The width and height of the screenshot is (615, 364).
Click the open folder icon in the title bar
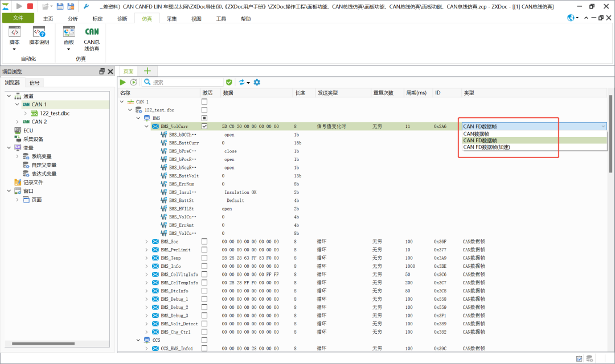[x=46, y=6]
